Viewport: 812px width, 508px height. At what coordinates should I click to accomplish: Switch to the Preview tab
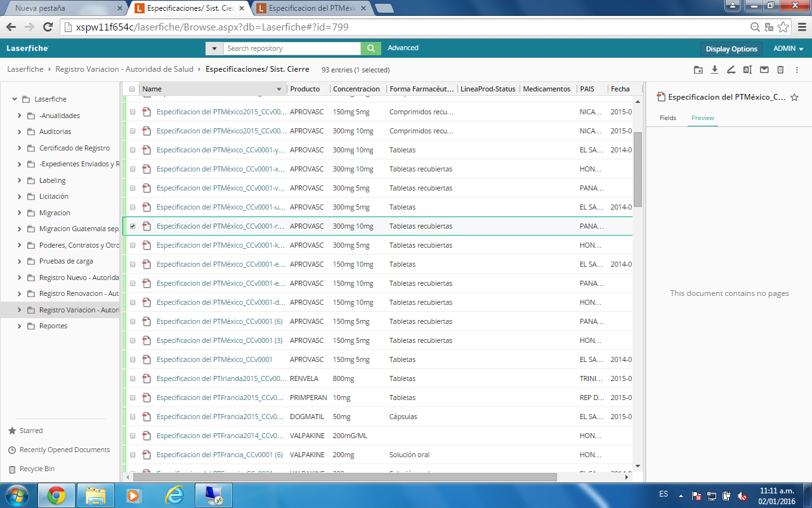click(703, 118)
